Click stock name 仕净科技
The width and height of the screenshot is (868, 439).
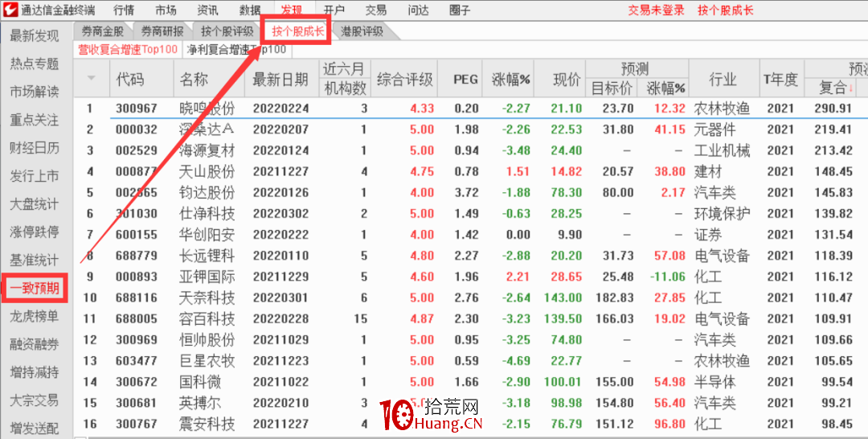point(207,214)
